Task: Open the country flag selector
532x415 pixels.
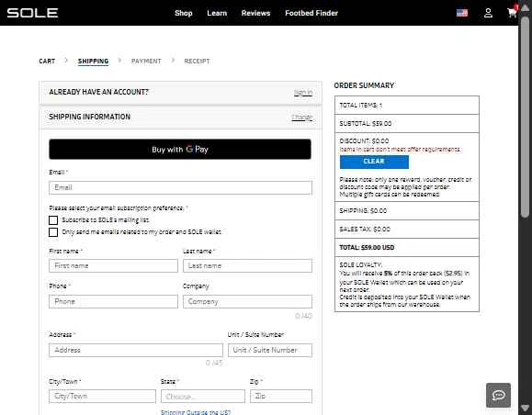Action: tap(462, 13)
